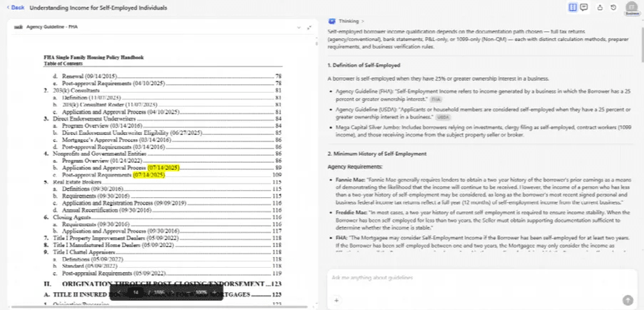Zoom in the PDF with plus button
Image resolution: width=644 pixels, height=310 pixels.
coord(215,292)
